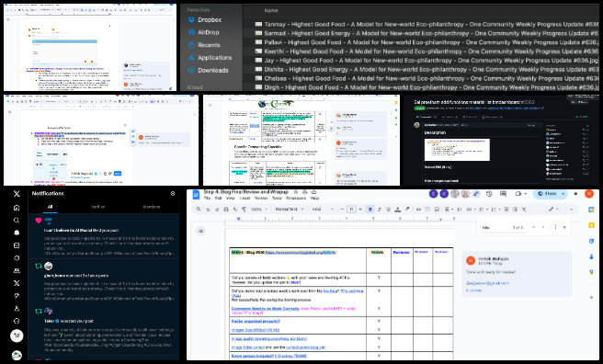Star the Step 4 Blog document
This screenshot has height=364, width=603.
[296, 192]
